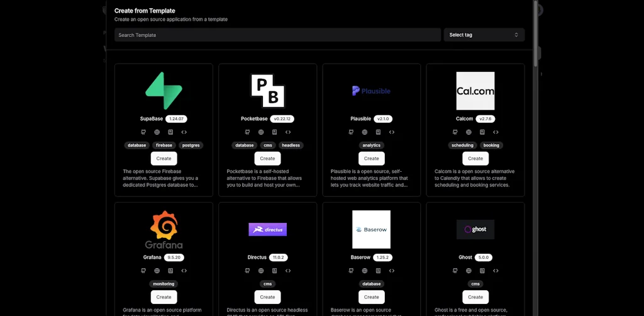Open Plausible documentation book icon
This screenshot has width=644, height=316.
pos(378,132)
